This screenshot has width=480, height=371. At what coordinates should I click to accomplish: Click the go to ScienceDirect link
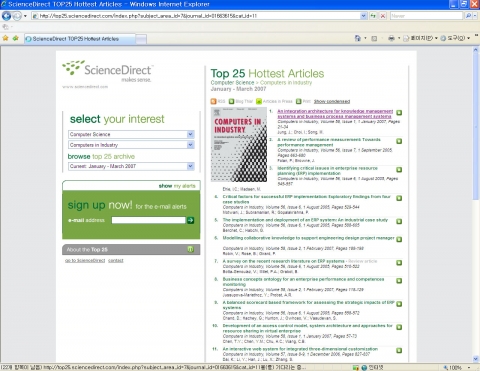tap(85, 261)
